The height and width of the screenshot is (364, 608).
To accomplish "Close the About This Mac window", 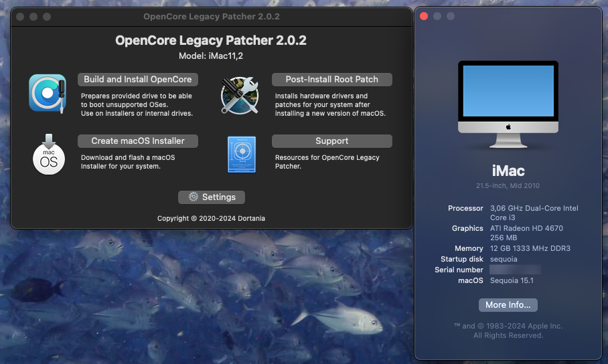I will click(424, 16).
